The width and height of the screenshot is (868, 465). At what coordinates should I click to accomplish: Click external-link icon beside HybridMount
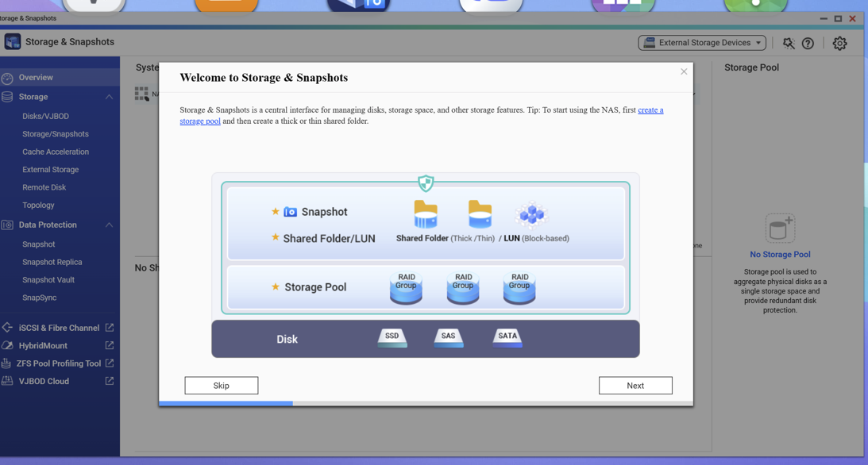(x=110, y=345)
